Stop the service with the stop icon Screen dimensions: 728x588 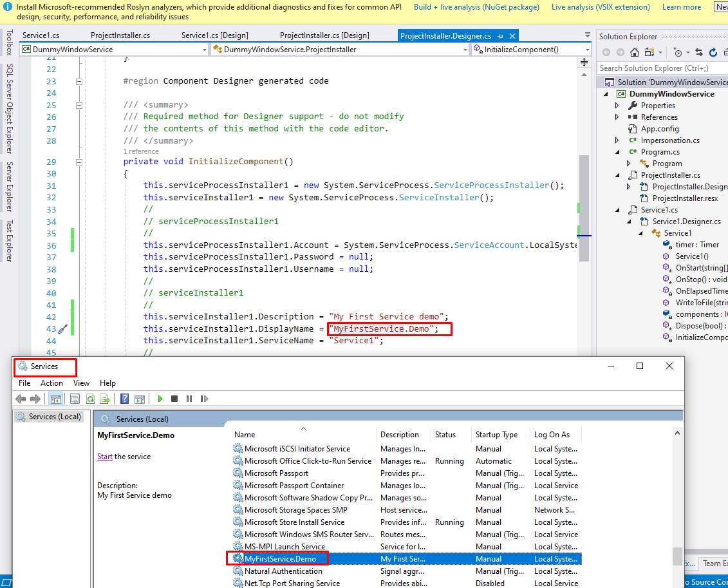[174, 399]
